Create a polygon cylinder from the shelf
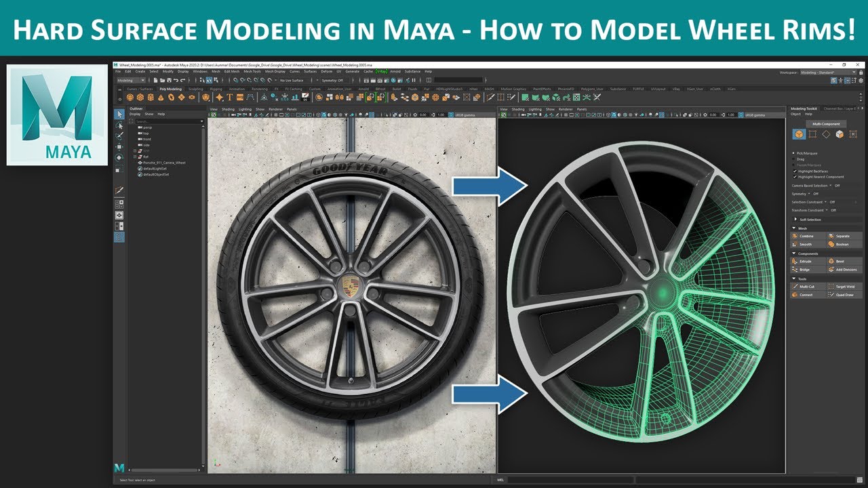Image resolution: width=868 pixels, height=488 pixels. click(x=151, y=98)
